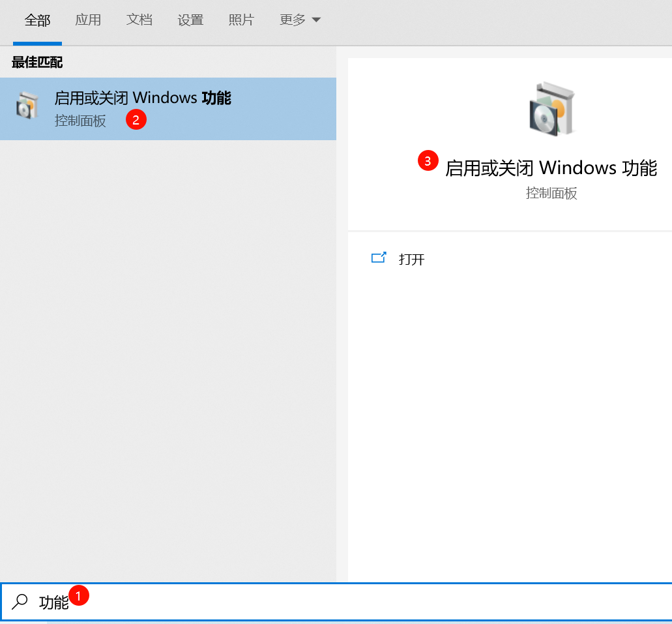Viewport: 672px width, 624px height.
Task: Switch to the 应用 tab
Action: coord(88,20)
